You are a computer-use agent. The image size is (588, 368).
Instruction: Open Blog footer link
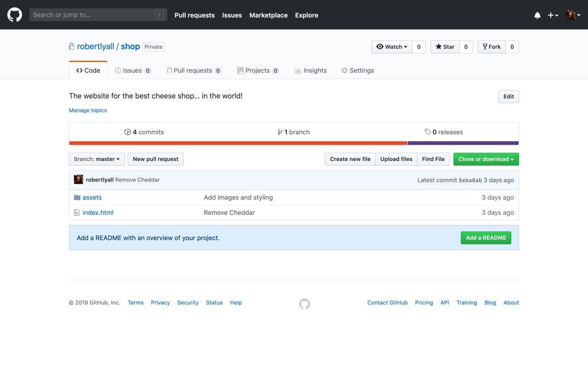pos(490,302)
